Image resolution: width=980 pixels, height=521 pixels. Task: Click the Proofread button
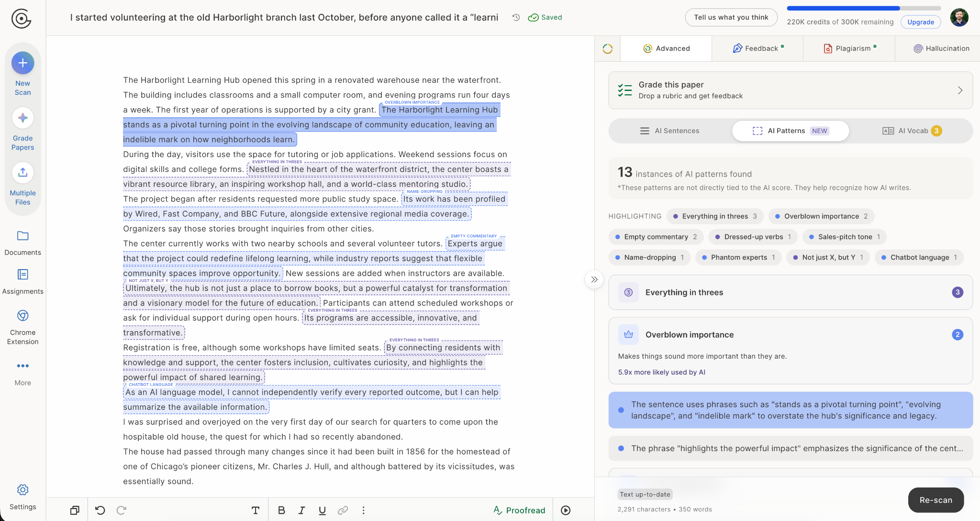(x=519, y=510)
